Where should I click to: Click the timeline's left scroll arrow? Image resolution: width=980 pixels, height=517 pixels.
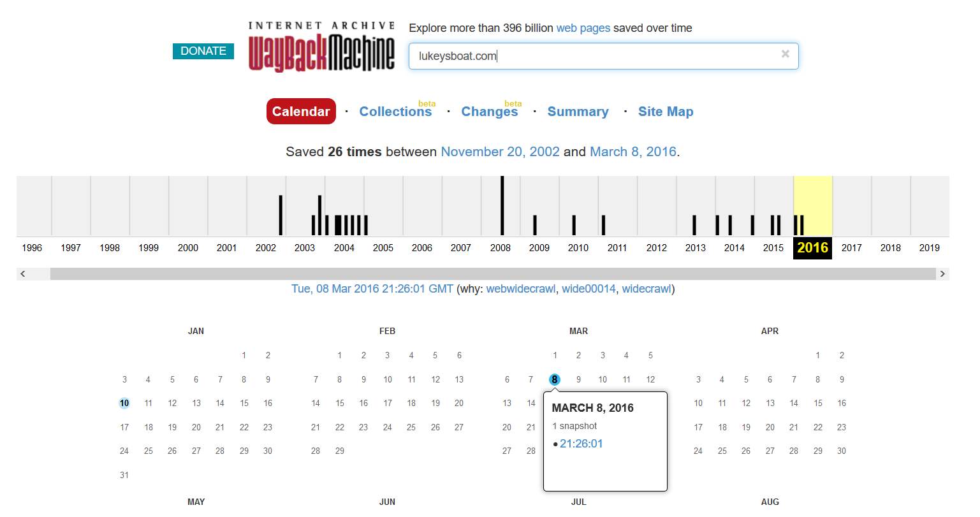click(x=23, y=274)
